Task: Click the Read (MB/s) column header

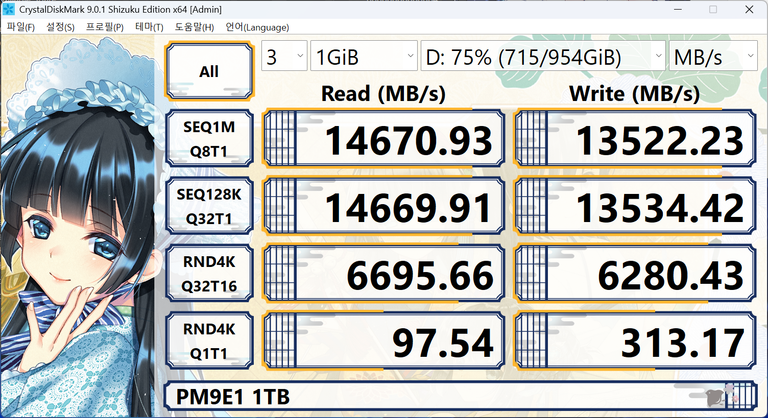Action: tap(384, 94)
